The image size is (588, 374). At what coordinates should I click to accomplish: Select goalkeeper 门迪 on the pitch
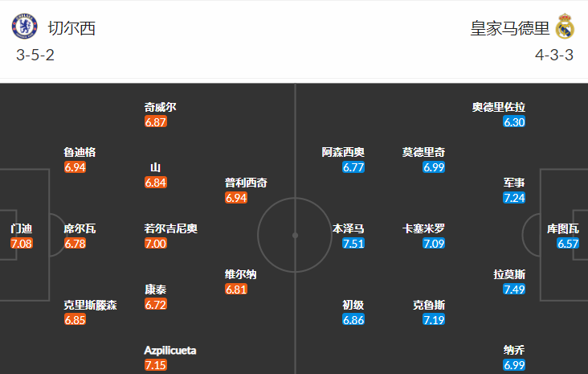click(22, 228)
